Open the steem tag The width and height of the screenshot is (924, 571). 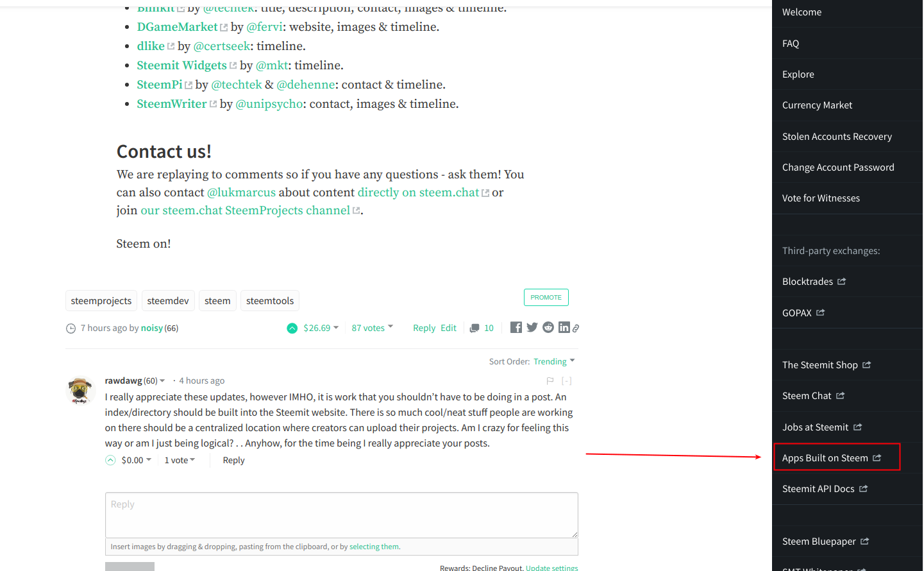217,301
